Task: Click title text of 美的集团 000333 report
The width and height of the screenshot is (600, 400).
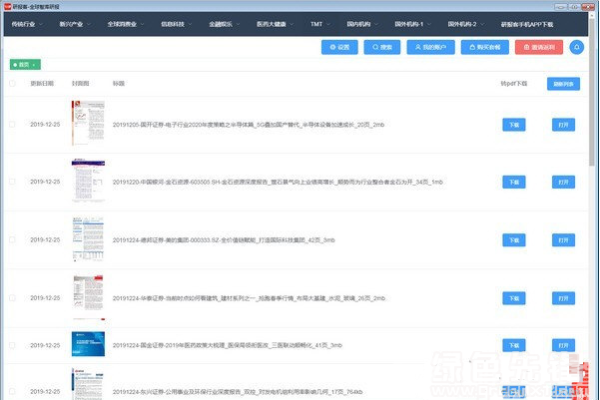Action: [223, 240]
